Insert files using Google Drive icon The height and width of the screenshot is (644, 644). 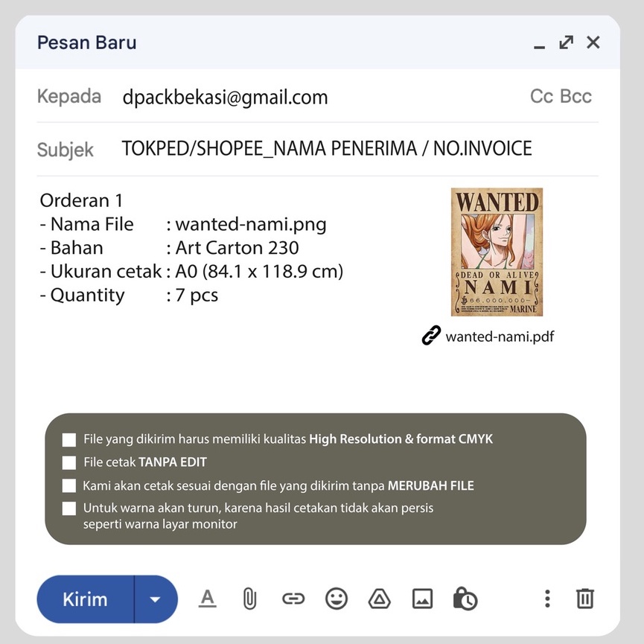[379, 599]
